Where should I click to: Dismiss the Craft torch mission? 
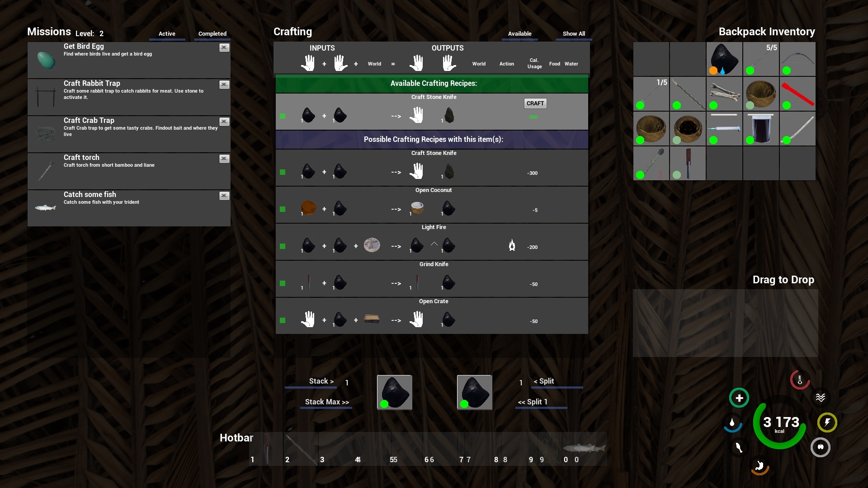[224, 159]
